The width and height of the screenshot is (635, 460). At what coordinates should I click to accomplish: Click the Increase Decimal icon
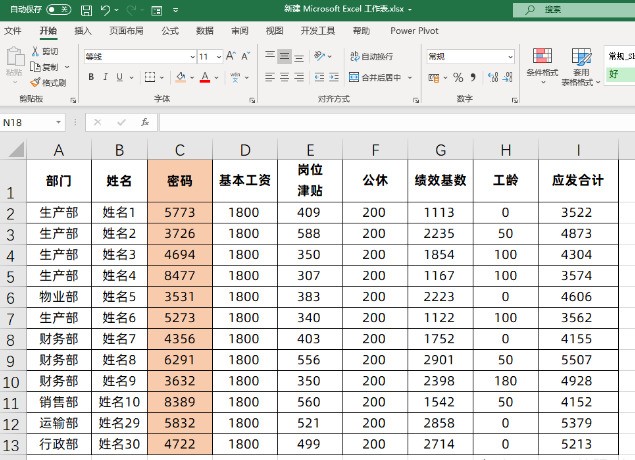tap(493, 77)
